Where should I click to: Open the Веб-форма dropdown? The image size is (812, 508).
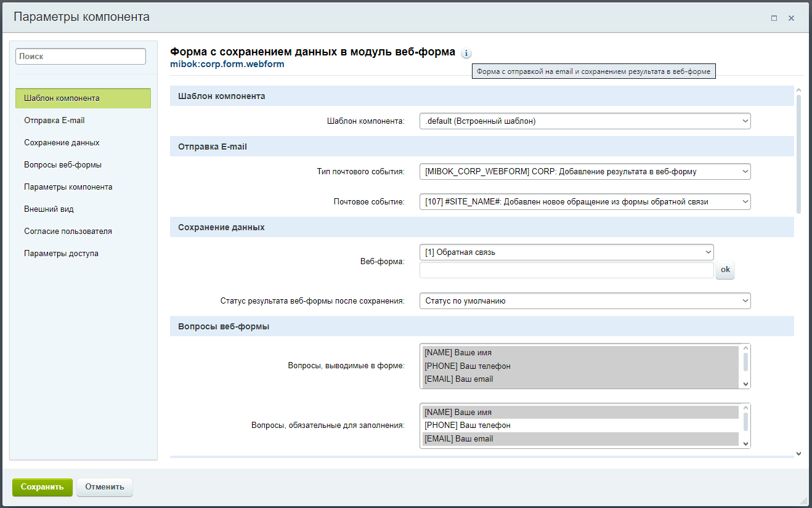pos(566,252)
